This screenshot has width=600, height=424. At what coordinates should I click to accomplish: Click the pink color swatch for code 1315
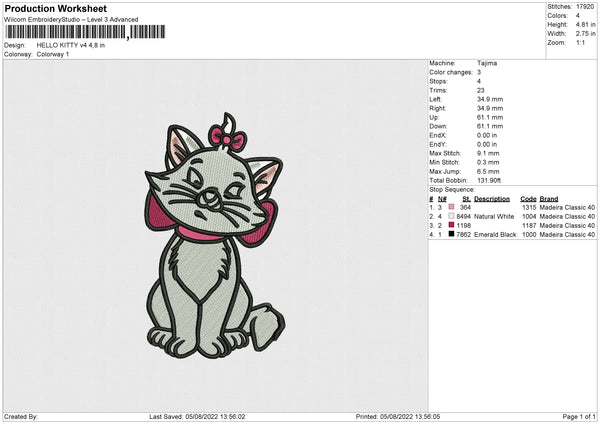click(x=452, y=207)
